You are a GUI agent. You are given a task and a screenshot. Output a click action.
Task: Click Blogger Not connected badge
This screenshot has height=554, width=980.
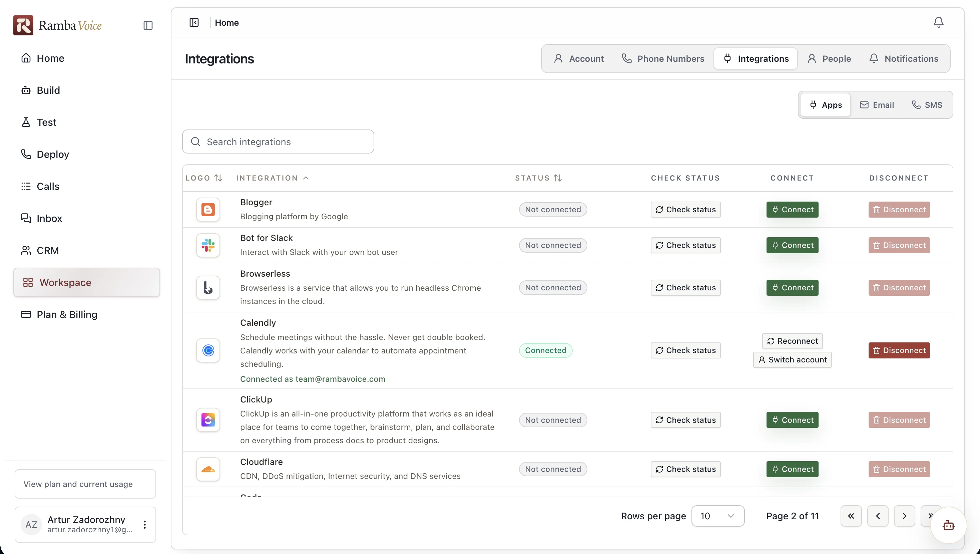pyautogui.click(x=553, y=209)
